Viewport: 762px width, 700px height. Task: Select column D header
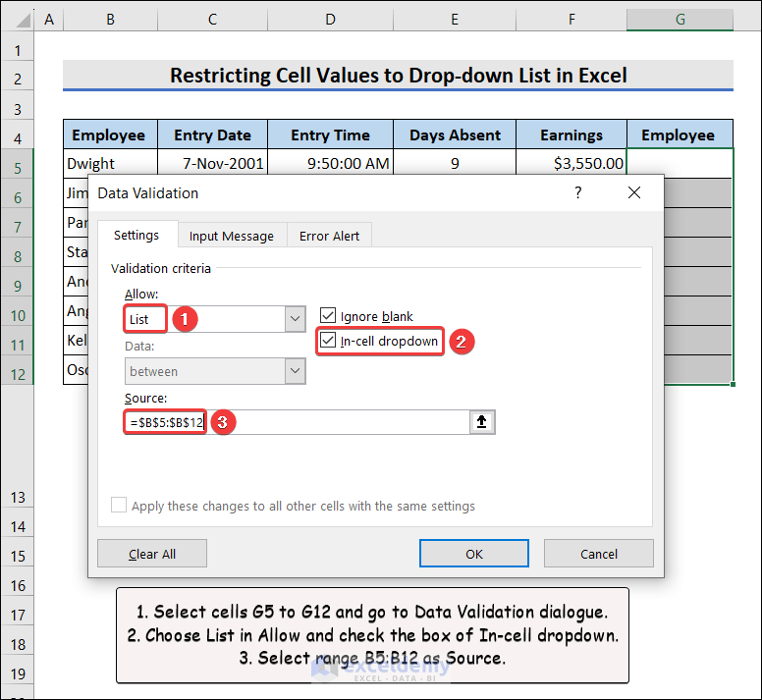pyautogui.click(x=331, y=20)
